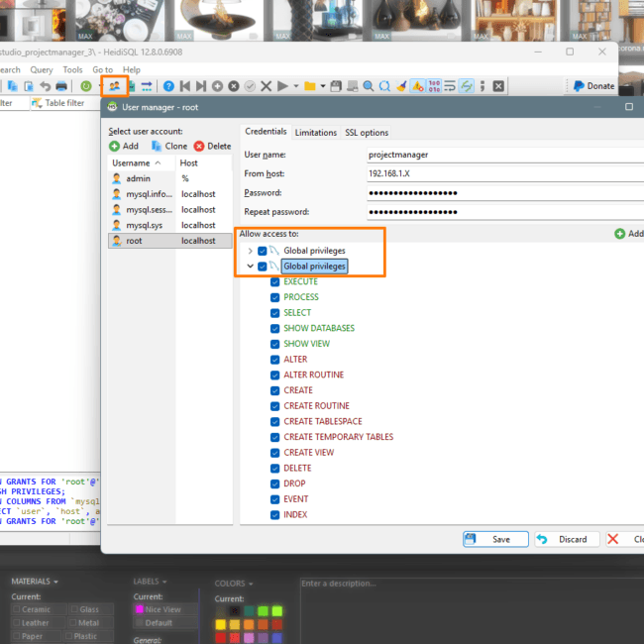The height and width of the screenshot is (644, 644).
Task: Open the User manager toolbar icon
Action: (x=115, y=86)
